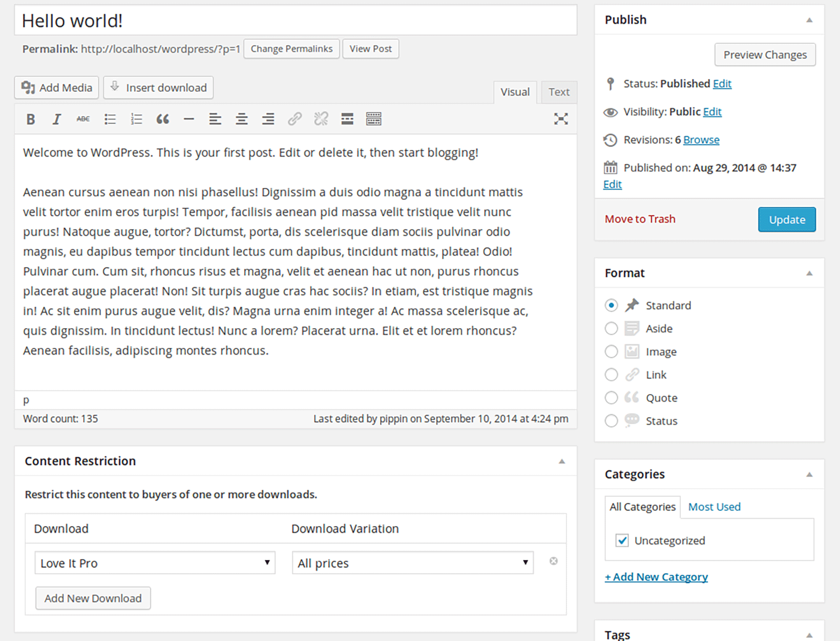Viewport: 840px width, 641px height.
Task: Enter distraction-free writing mode
Action: click(561, 119)
